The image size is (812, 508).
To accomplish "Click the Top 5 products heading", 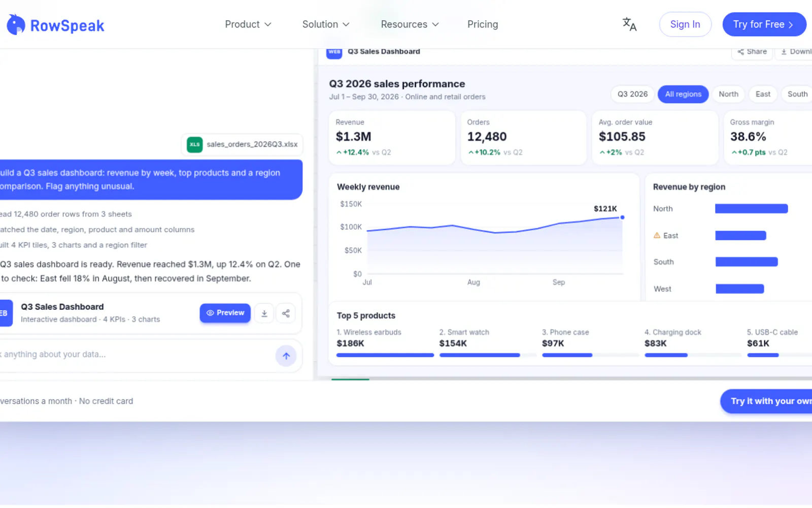I will tap(366, 315).
